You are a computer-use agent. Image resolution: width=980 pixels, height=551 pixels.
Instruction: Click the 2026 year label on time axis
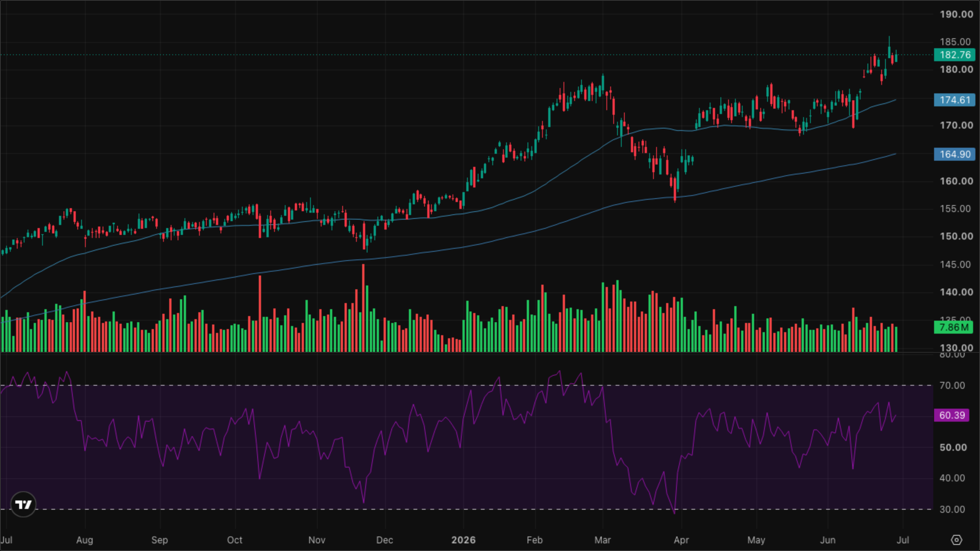463,540
